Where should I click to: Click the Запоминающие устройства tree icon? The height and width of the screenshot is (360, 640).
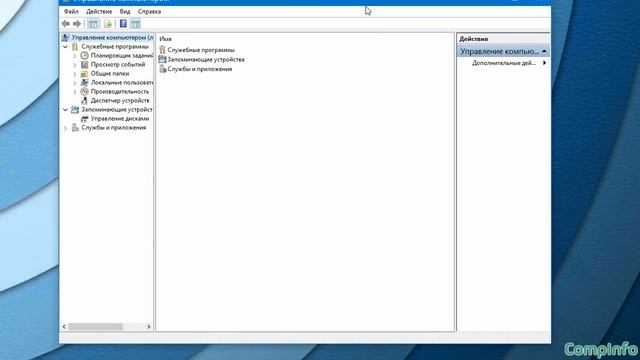pyautogui.click(x=75, y=109)
